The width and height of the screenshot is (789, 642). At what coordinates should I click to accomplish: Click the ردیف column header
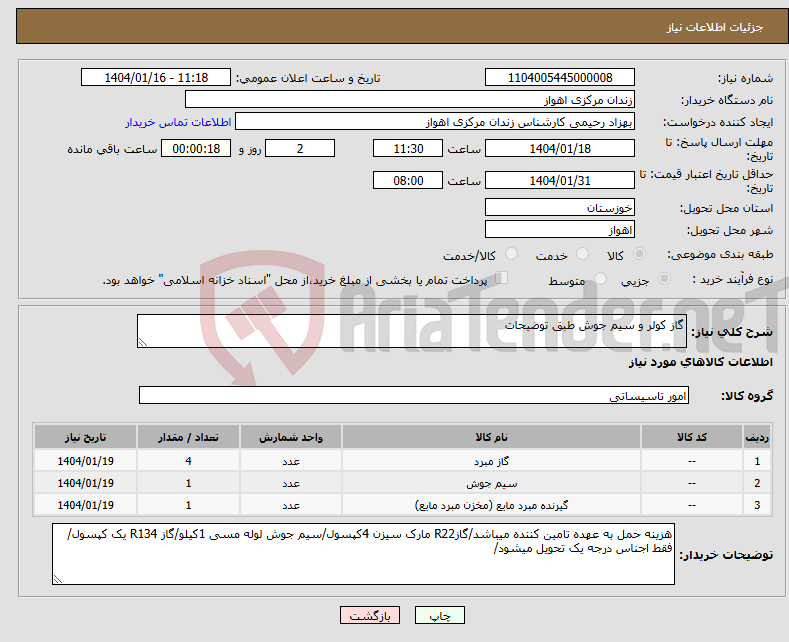[x=757, y=437]
